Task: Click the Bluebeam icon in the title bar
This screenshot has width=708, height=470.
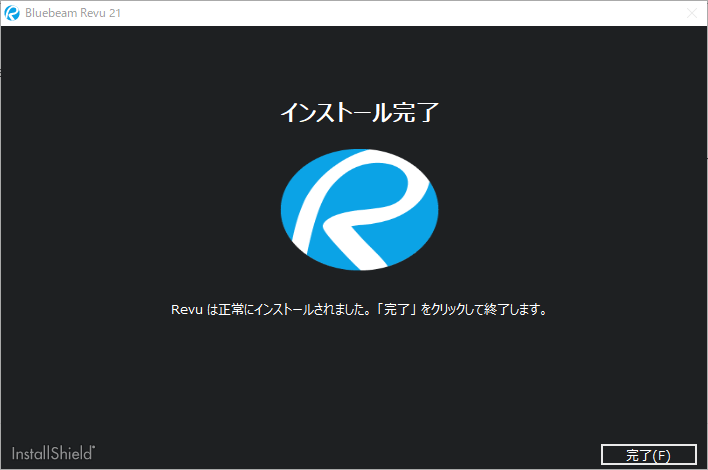Action: click(12, 13)
